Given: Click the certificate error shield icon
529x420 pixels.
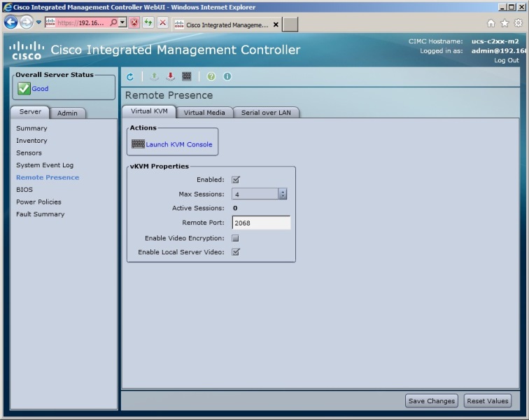Looking at the screenshot, I should point(134,23).
